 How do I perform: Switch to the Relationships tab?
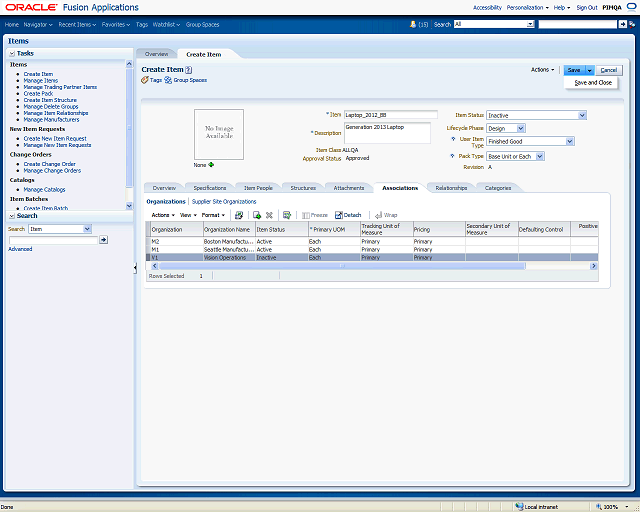pyautogui.click(x=451, y=188)
